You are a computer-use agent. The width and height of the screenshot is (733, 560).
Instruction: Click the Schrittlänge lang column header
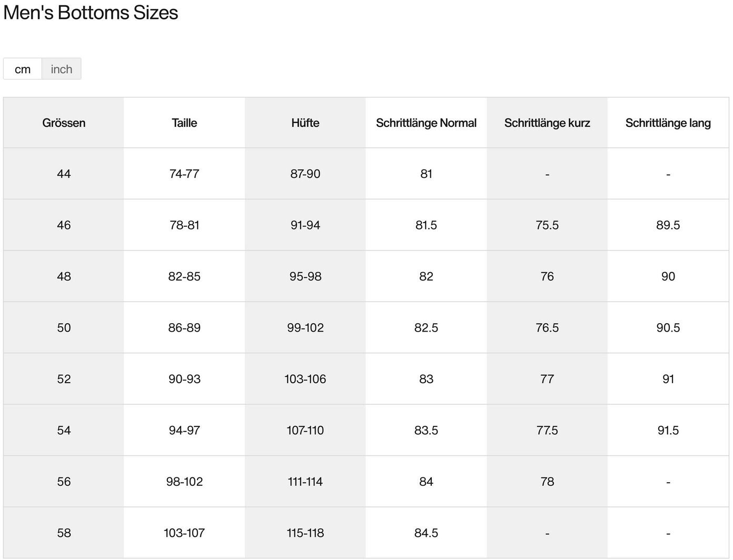click(x=668, y=123)
